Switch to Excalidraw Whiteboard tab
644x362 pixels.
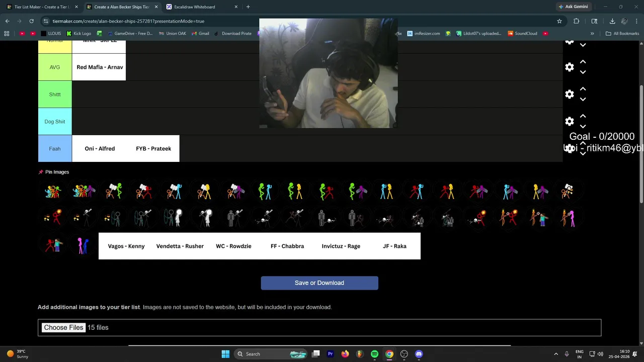point(200,7)
